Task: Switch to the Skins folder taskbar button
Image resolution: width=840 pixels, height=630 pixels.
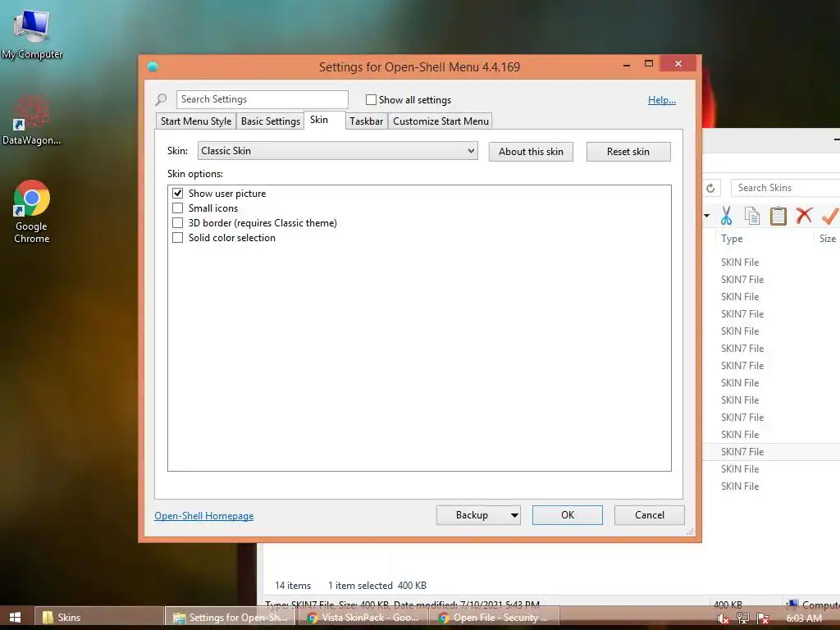Action: click(99, 617)
